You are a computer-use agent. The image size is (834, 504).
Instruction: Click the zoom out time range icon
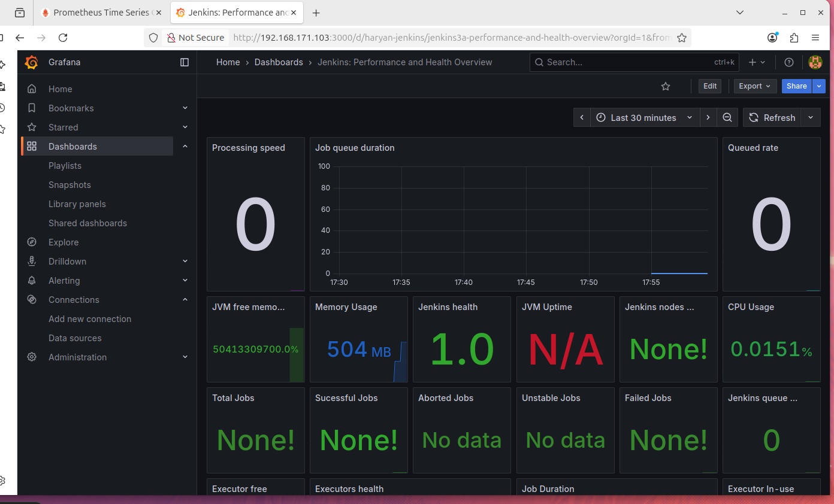coord(727,118)
